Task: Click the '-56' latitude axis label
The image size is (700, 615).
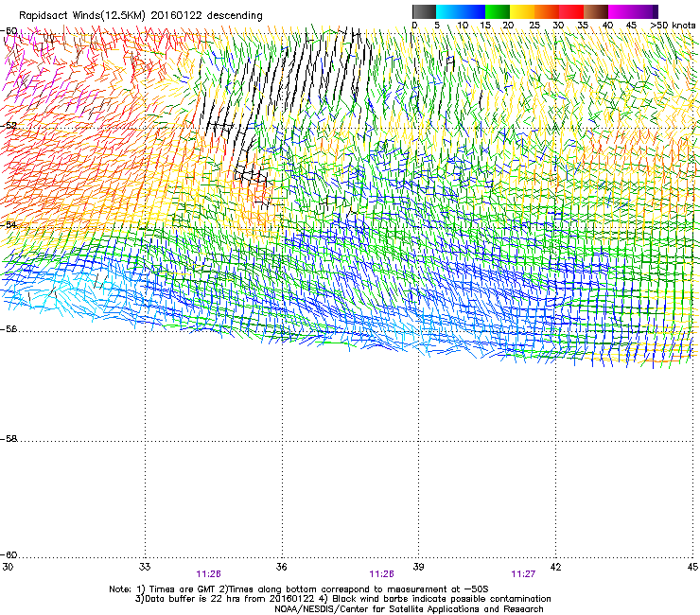Action: click(9, 328)
